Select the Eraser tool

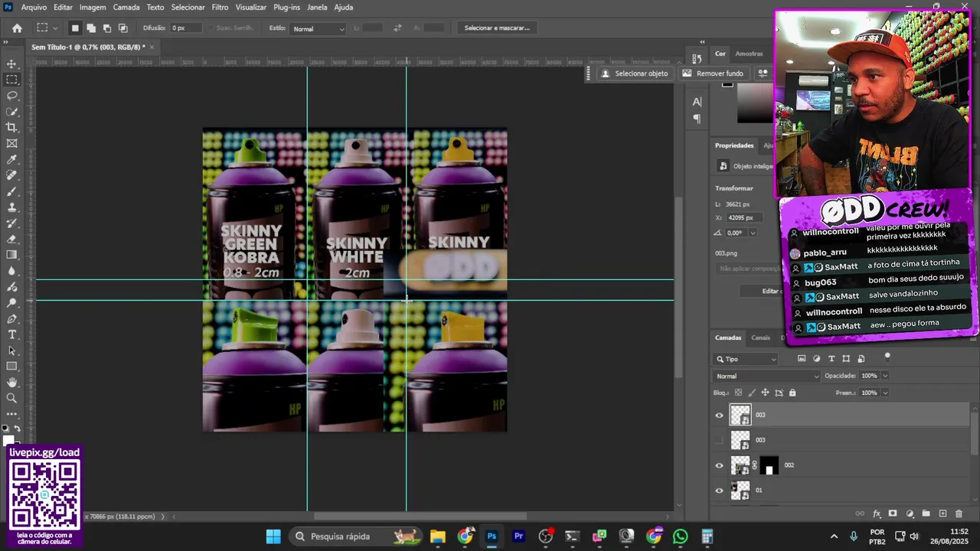11,239
